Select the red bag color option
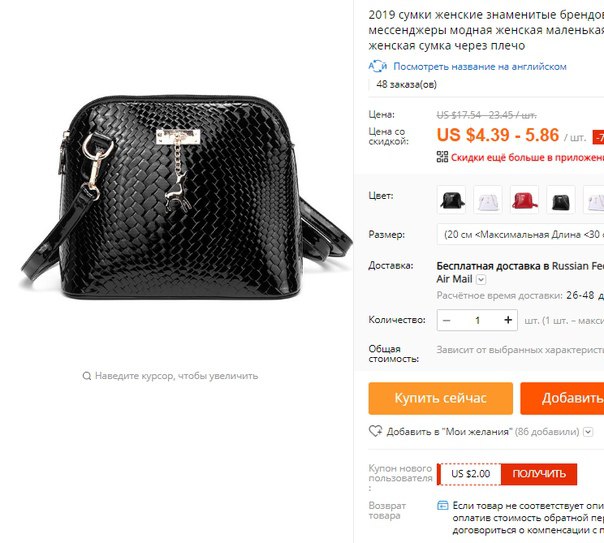The height and width of the screenshot is (543, 604). point(525,199)
